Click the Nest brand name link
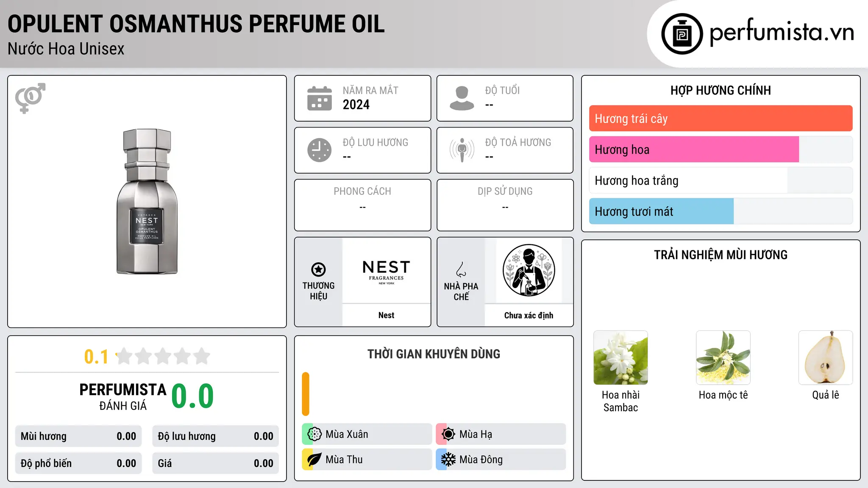The image size is (868, 488). click(386, 315)
